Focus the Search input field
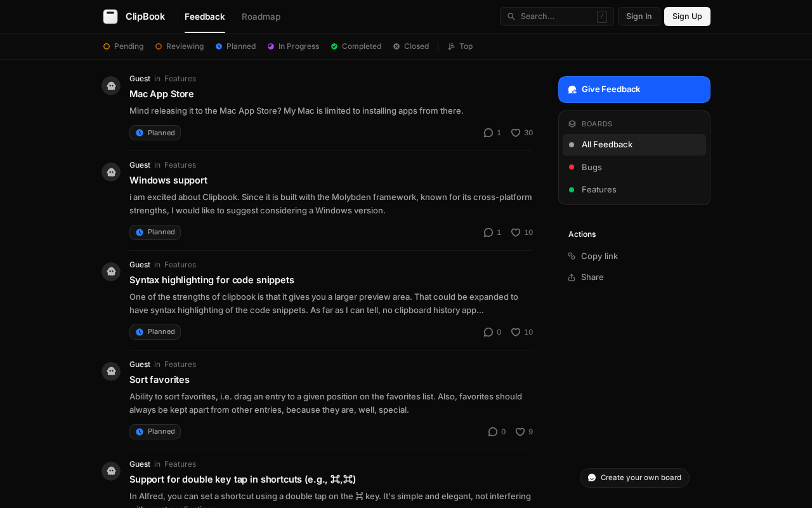Image resolution: width=812 pixels, height=508 pixels. coord(556,17)
